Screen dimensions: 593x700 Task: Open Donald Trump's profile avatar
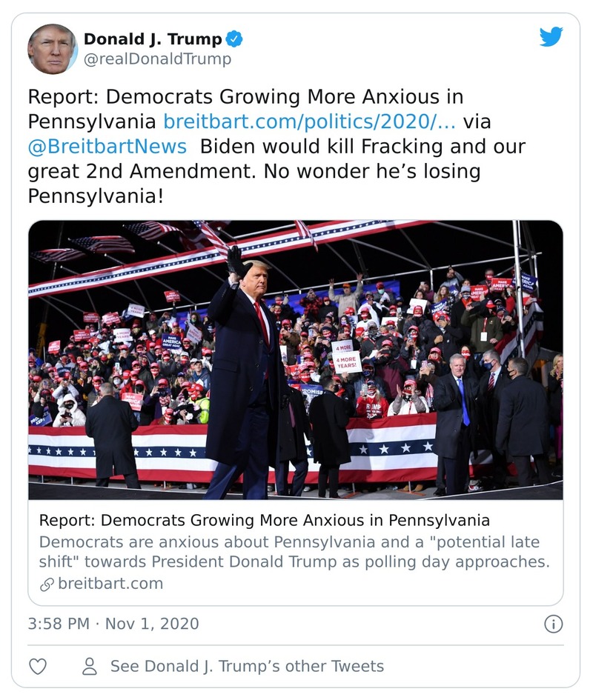click(x=53, y=48)
